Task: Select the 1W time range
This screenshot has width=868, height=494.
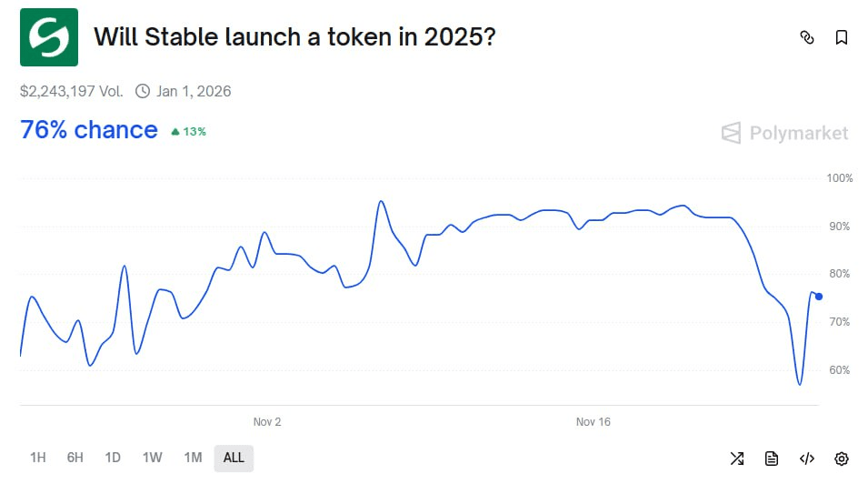Action: [x=152, y=458]
